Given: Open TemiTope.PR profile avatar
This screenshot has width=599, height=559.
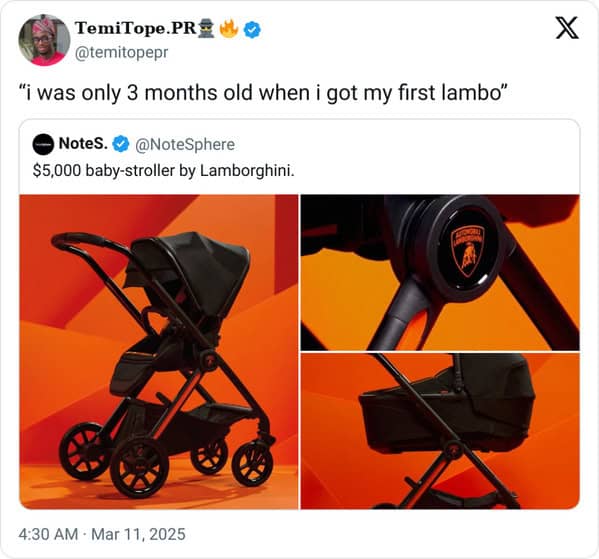Looking at the screenshot, I should (x=44, y=40).
